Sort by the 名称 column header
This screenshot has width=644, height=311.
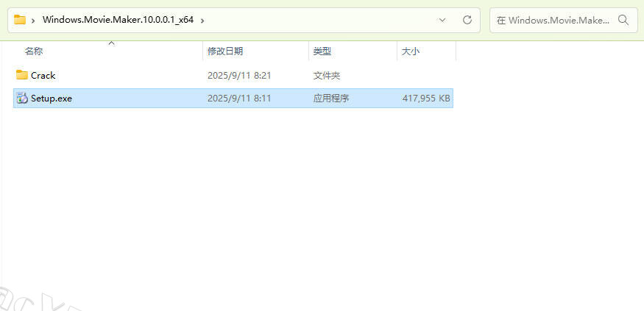(x=34, y=51)
